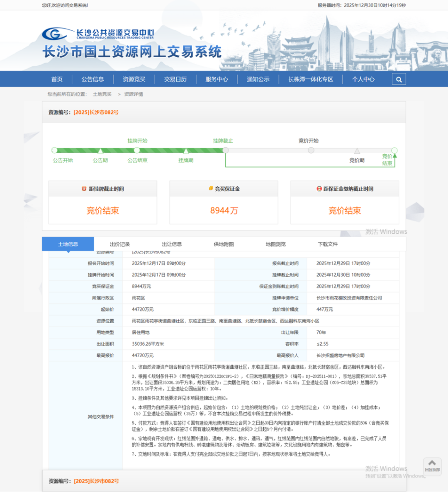The width and height of the screenshot is (448, 492).
Task: Click the 公告期 triangle marker on progress bar
Action: click(x=100, y=151)
